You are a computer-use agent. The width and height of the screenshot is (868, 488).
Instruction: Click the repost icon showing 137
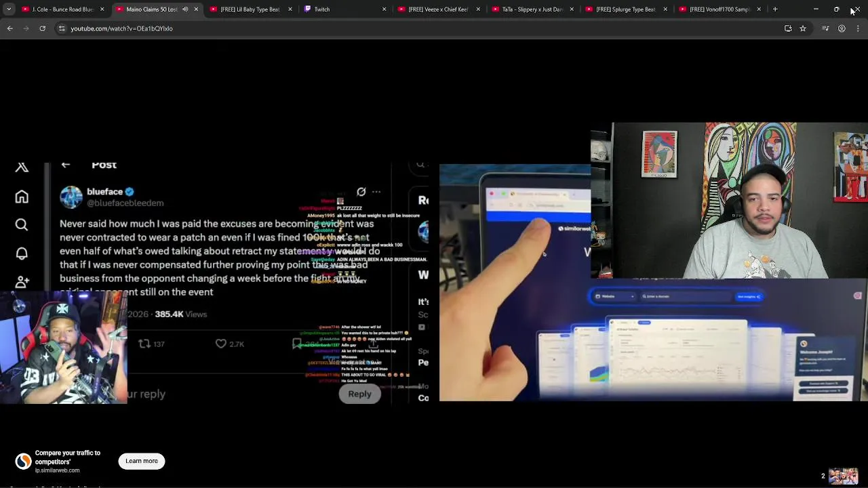[144, 344]
